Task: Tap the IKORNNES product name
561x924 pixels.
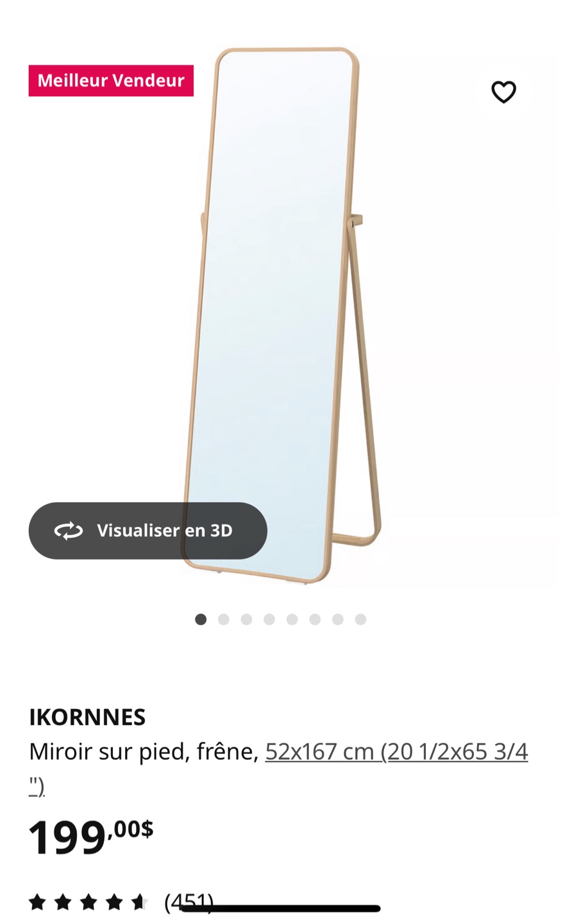Action: (87, 717)
